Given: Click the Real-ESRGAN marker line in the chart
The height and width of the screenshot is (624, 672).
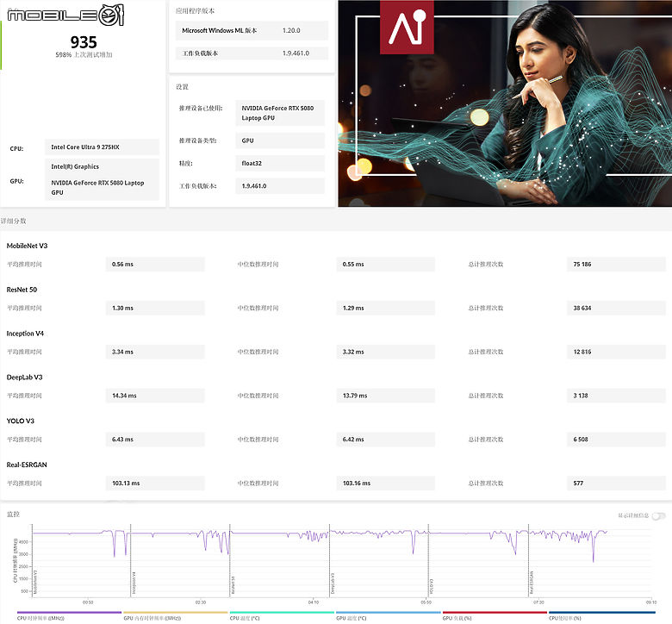Looking at the screenshot, I should (x=528, y=560).
